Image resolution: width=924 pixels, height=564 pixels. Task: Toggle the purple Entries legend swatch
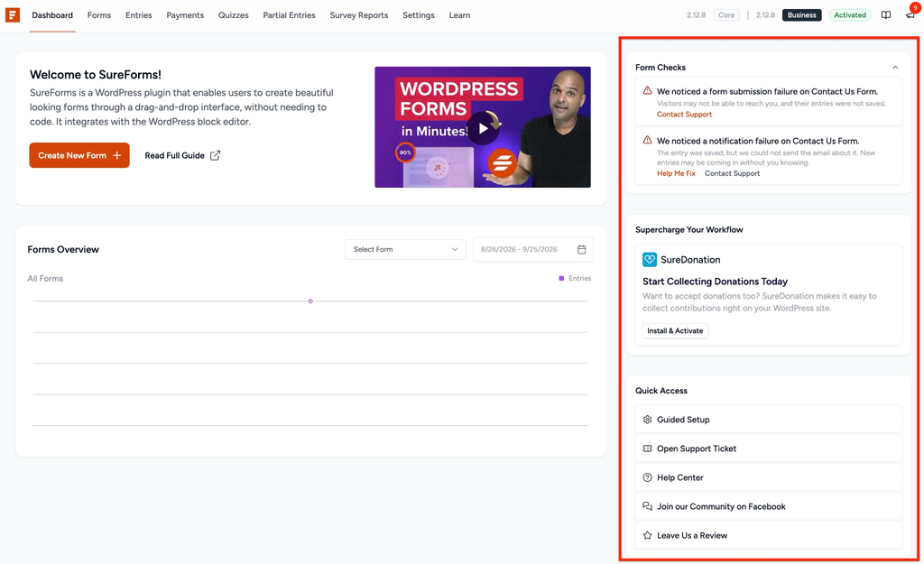(561, 278)
